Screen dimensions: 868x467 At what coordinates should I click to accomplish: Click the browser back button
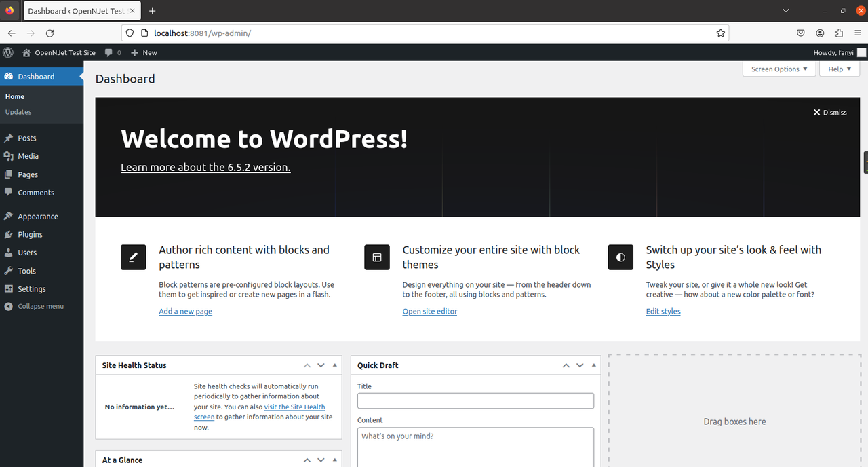pos(12,33)
